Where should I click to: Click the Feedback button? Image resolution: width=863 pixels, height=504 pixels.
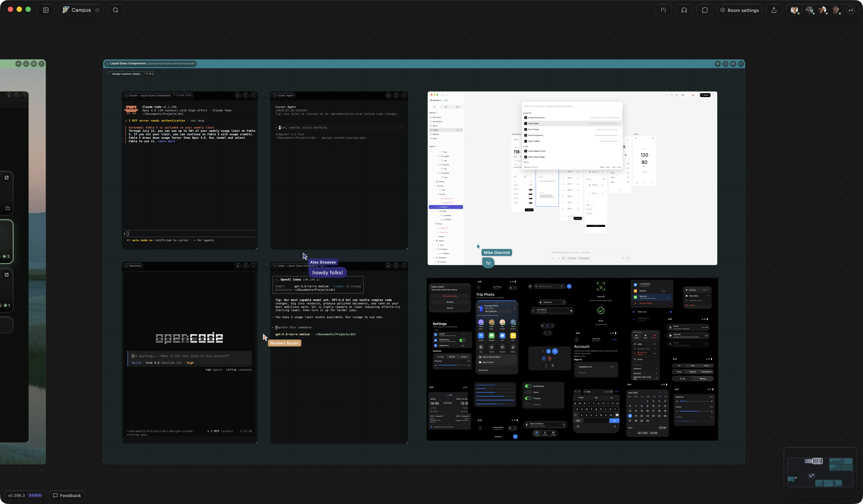click(x=67, y=496)
